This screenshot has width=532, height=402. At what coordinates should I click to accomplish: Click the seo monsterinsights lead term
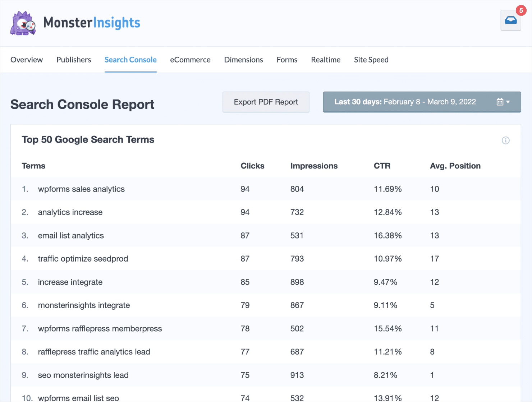(x=83, y=375)
